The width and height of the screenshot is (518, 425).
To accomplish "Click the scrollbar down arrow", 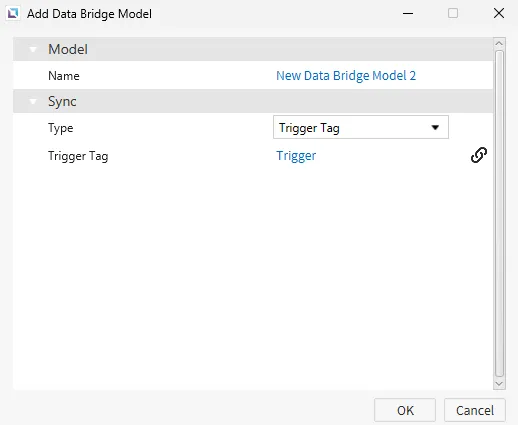I will [x=499, y=384].
